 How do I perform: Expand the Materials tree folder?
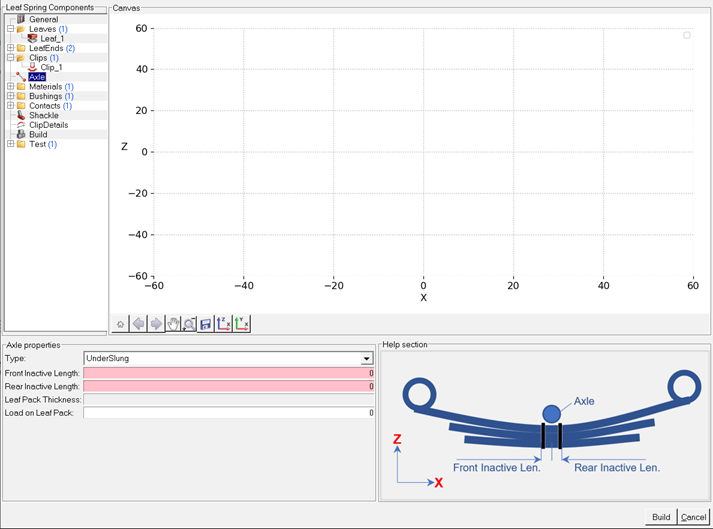(10, 87)
